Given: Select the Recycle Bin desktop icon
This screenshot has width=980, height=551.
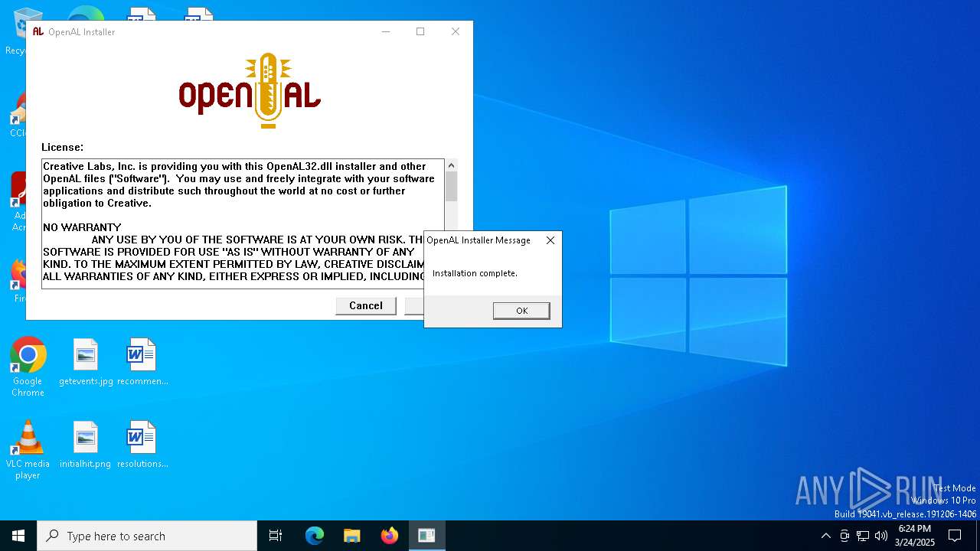Looking at the screenshot, I should coord(15,31).
